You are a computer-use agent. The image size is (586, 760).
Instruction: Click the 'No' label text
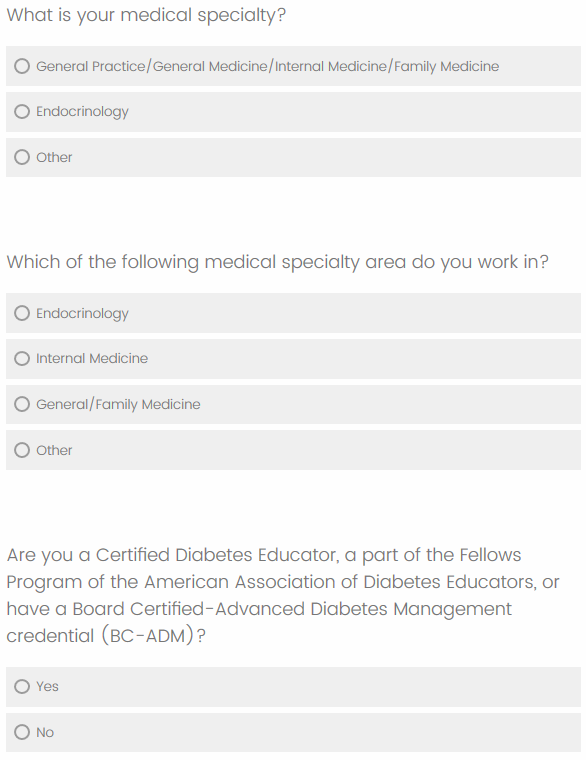(x=45, y=732)
